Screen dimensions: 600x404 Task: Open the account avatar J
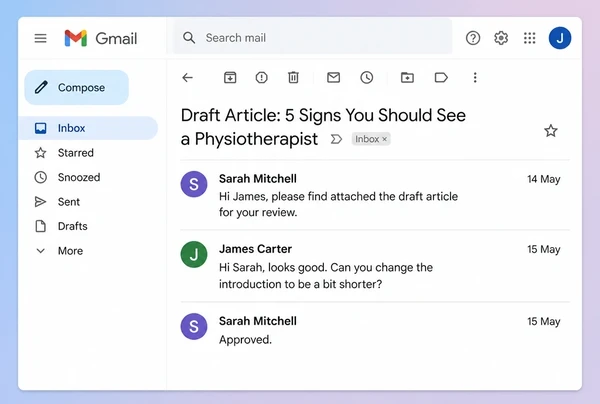(560, 38)
